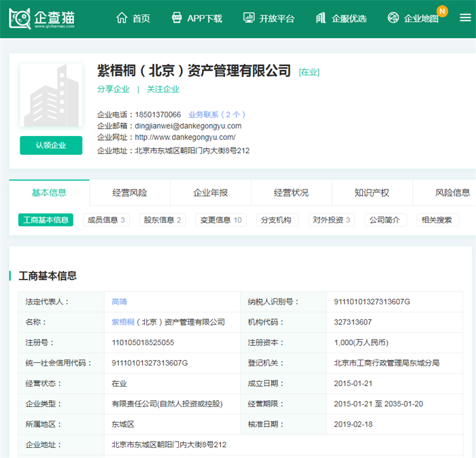
Task: Click company title 紫梧桐（北京）资产管理有限公司
Action: [194, 71]
